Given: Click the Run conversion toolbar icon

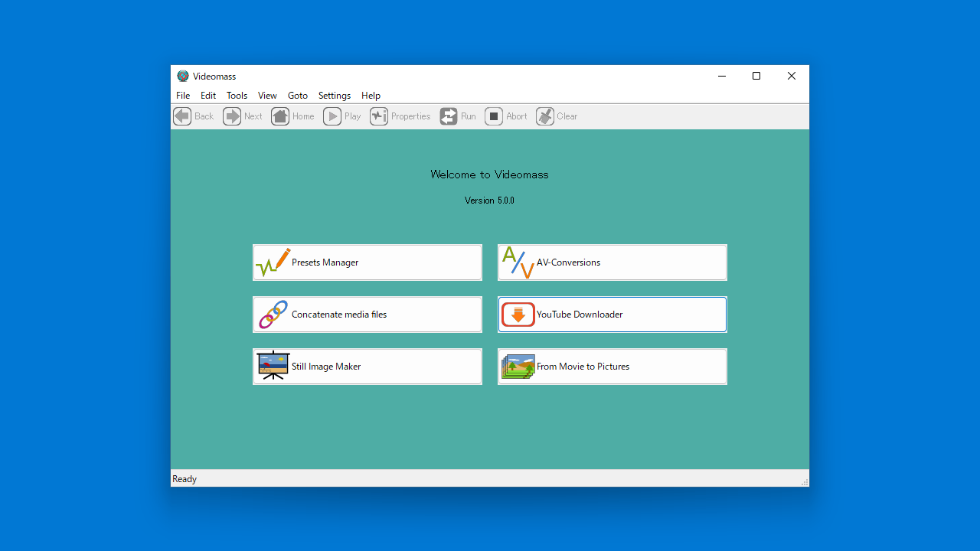Looking at the screenshot, I should pos(449,116).
